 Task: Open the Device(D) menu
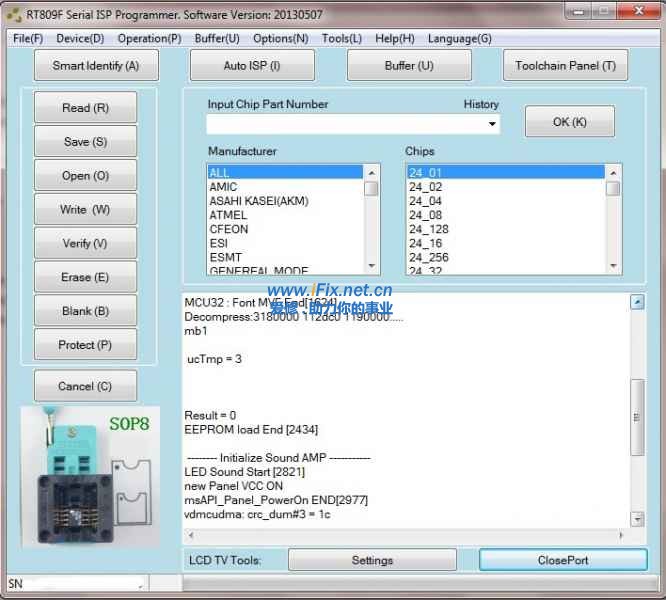coord(80,39)
